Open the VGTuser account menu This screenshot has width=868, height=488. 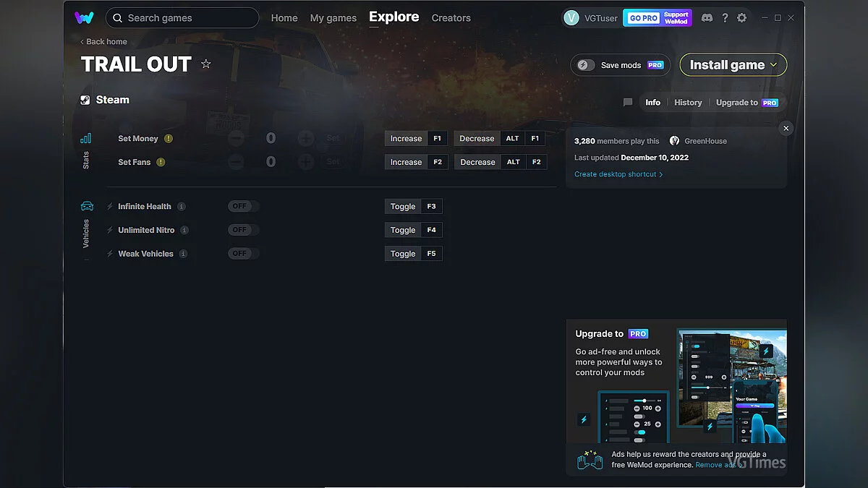[590, 18]
